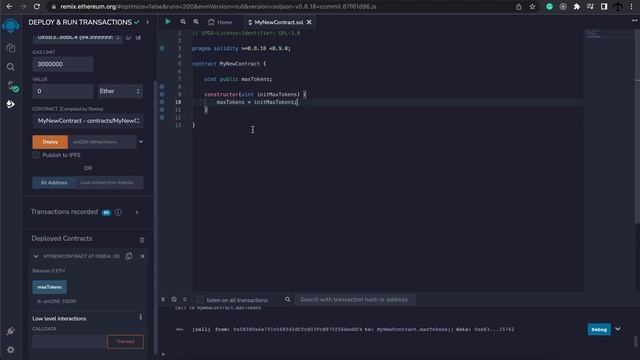The width and height of the screenshot is (640, 360).
Task: Search with transaction hash or address field
Action: pyautogui.click(x=355, y=300)
